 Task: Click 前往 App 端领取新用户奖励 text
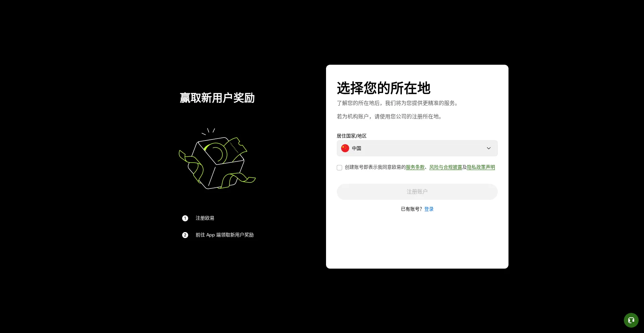(x=225, y=235)
